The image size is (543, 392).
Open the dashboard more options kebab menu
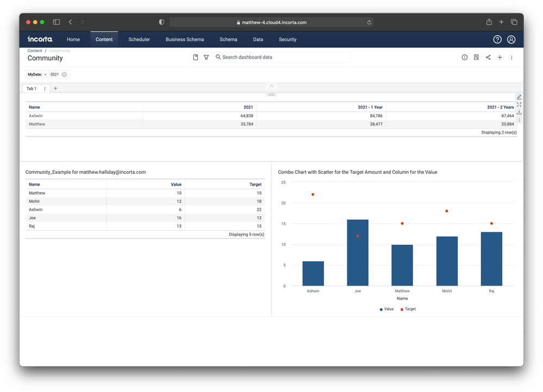coord(511,58)
